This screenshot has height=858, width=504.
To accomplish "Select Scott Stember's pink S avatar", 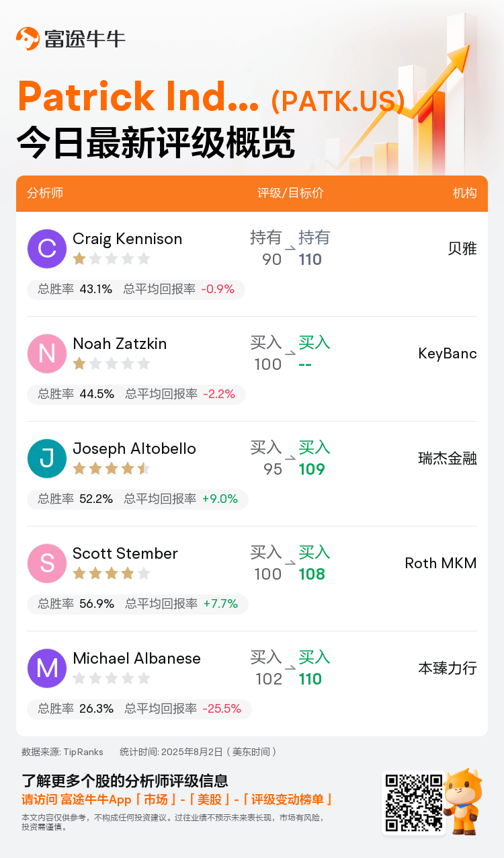I will [47, 563].
